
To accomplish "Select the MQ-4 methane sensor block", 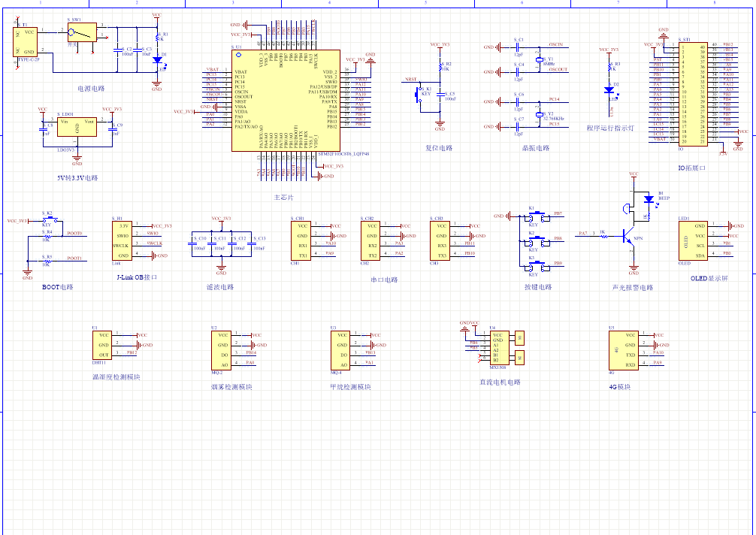I will pyautogui.click(x=340, y=350).
